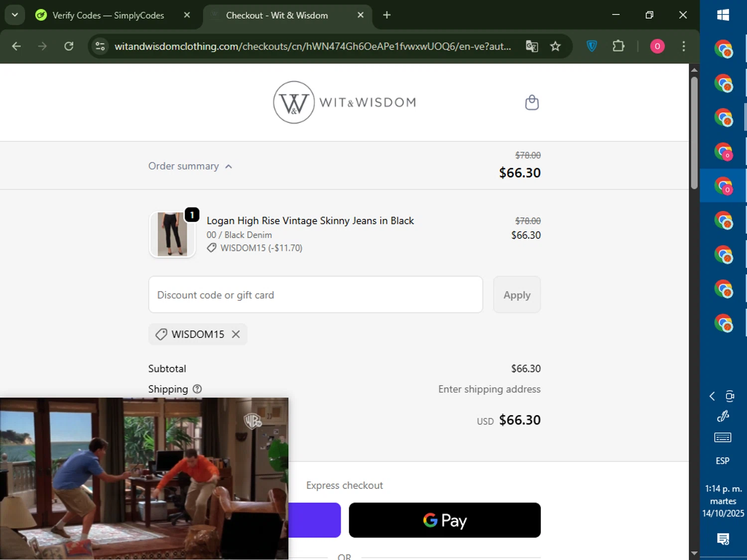Open the shopping bag cart icon
The height and width of the screenshot is (560, 747).
click(x=532, y=103)
